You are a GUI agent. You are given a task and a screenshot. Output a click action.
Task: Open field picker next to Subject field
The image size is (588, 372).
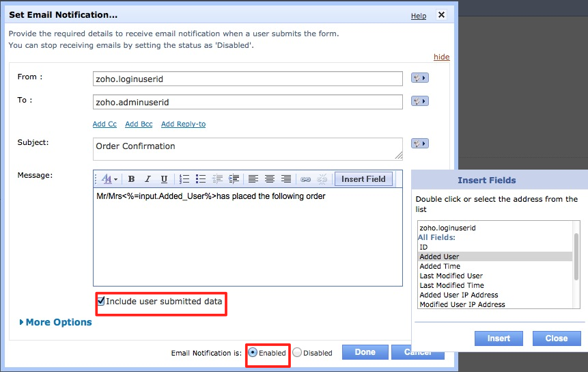point(419,144)
